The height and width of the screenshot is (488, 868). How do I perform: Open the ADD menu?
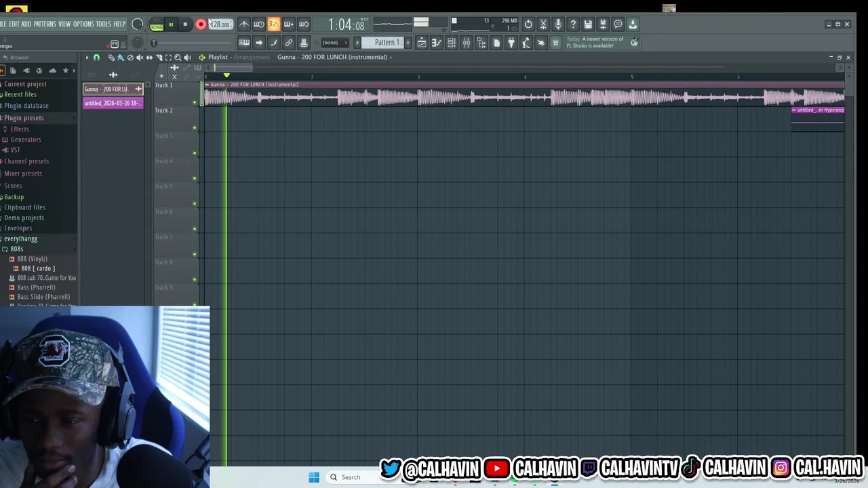click(26, 24)
